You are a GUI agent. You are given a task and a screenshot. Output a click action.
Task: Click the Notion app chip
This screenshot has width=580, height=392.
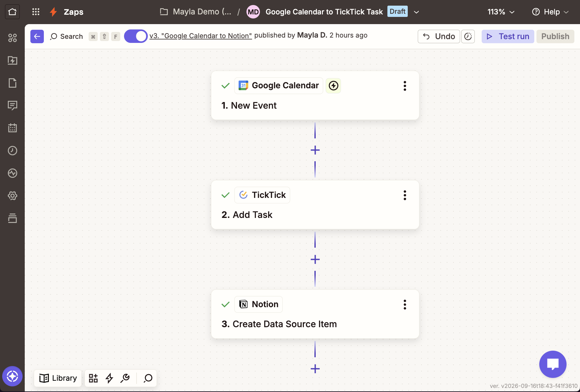point(258,304)
